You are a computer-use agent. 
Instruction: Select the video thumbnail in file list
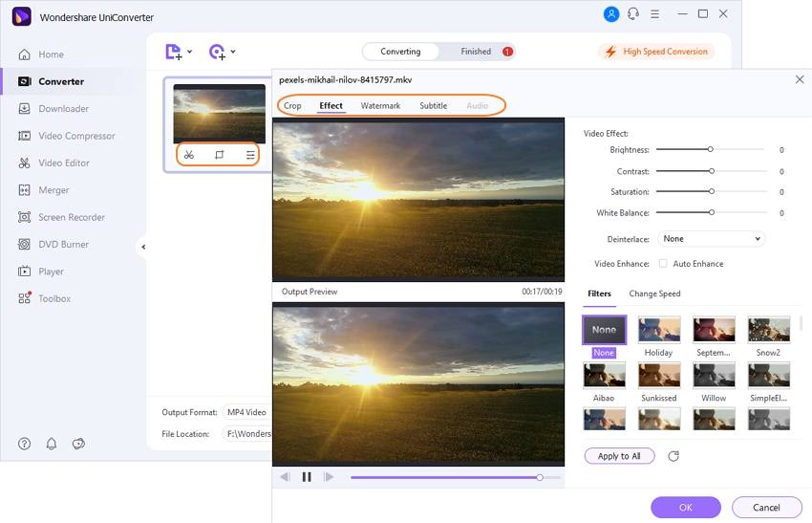point(219,114)
